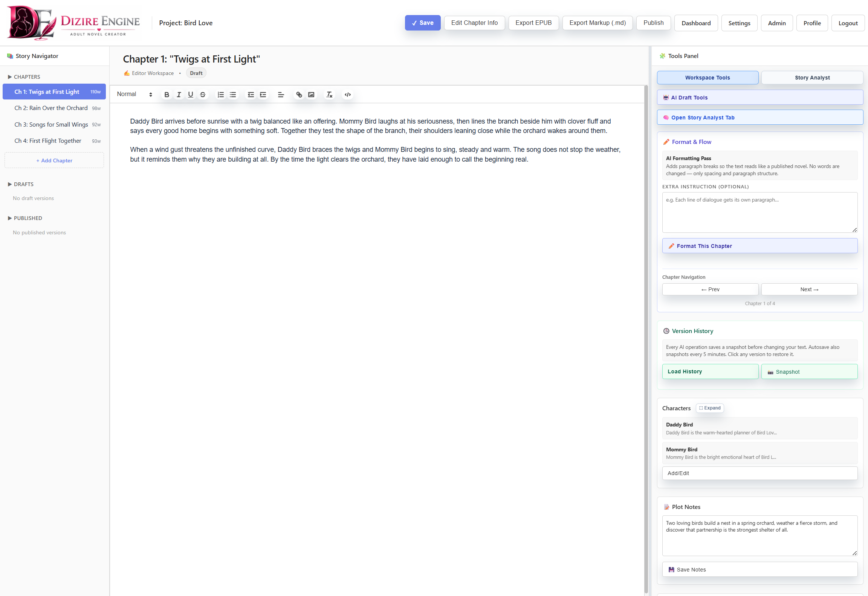Click the Add/Edit characters button
868x596 pixels.
(760, 473)
